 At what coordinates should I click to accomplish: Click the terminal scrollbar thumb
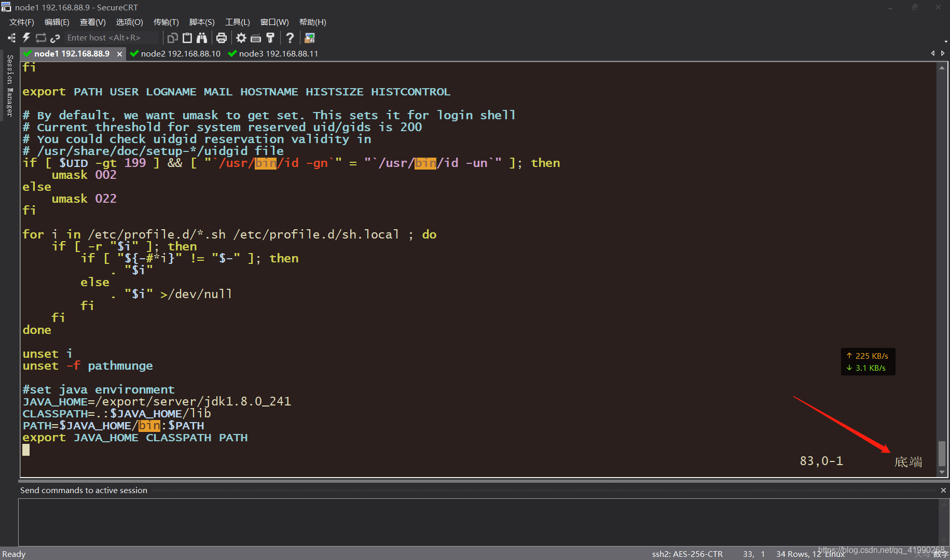point(942,454)
